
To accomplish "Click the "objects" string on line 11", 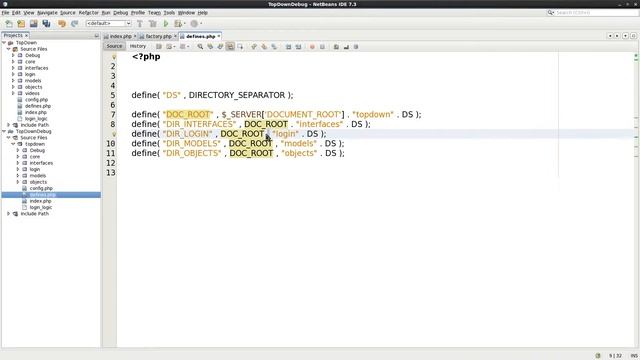I will pos(299,153).
